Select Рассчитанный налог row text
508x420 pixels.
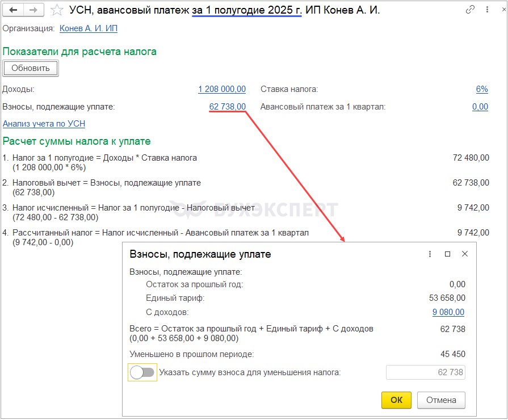[161, 233]
